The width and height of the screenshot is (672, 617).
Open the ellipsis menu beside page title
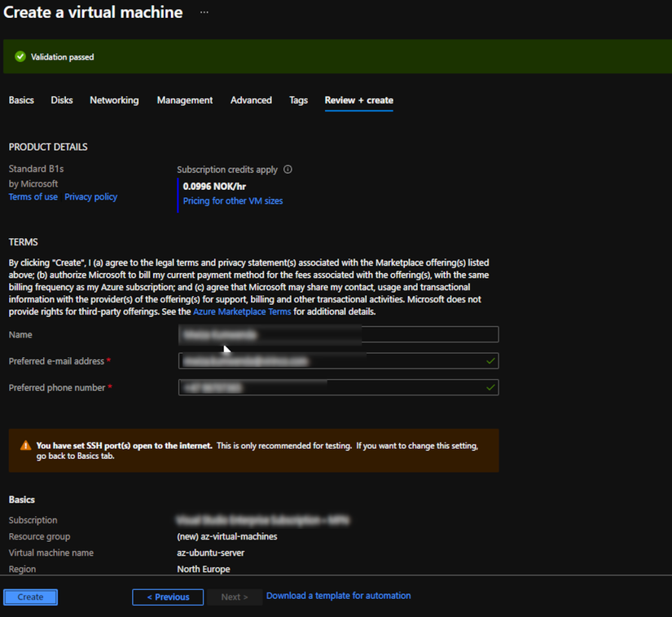click(x=204, y=12)
